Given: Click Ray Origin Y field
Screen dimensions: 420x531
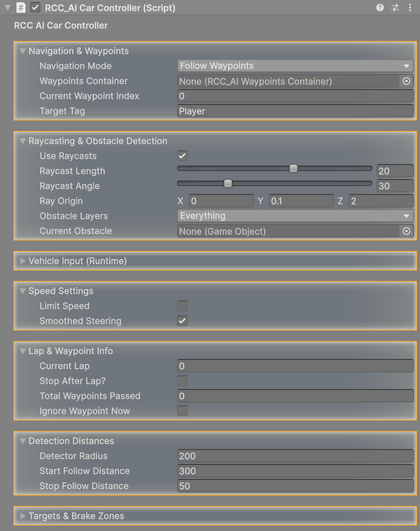Looking at the screenshot, I should tap(301, 201).
